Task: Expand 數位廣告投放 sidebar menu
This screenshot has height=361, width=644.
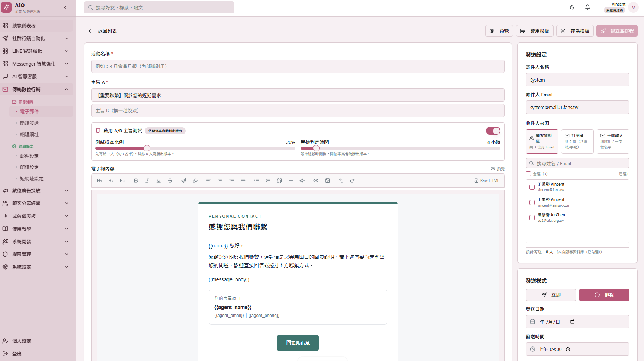Action: pos(36,191)
